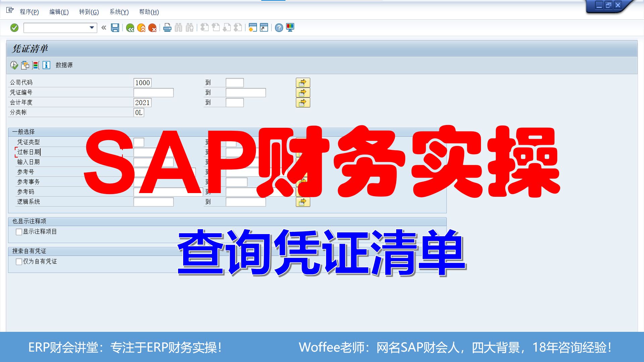Open the 转到(G) menu
The image size is (644, 362).
pyautogui.click(x=89, y=12)
